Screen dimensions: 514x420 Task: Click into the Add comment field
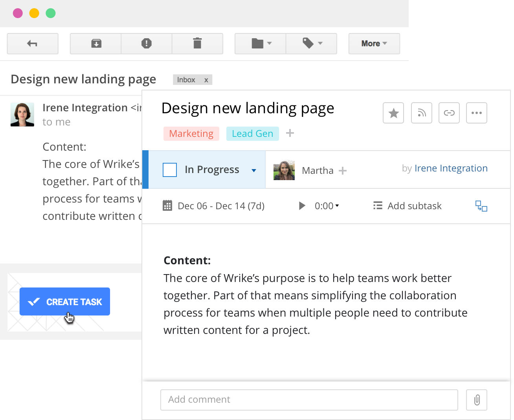pyautogui.click(x=309, y=400)
